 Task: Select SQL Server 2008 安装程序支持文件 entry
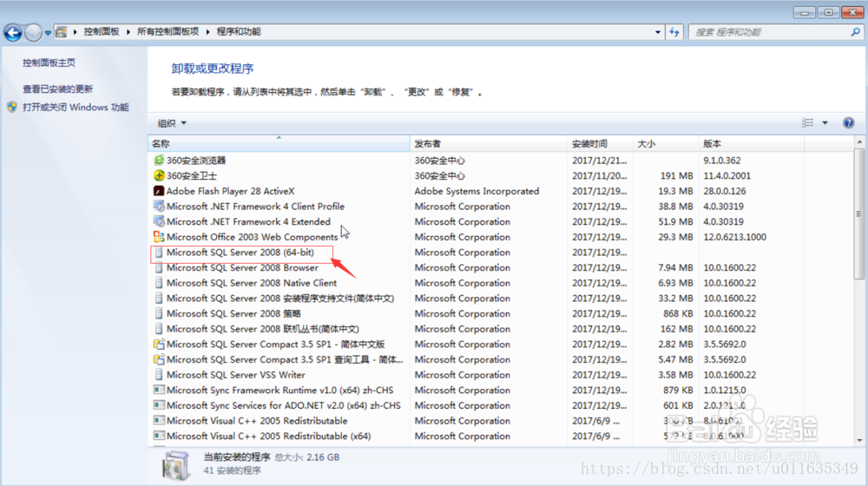[x=280, y=299]
